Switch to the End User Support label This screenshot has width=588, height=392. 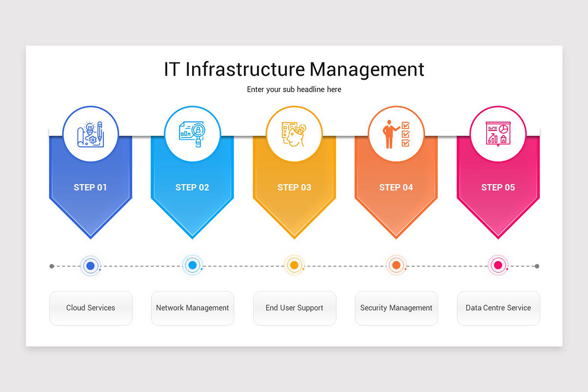click(x=294, y=308)
